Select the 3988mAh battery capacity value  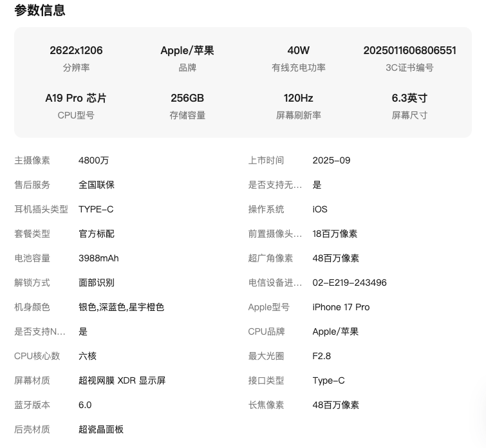(x=98, y=258)
